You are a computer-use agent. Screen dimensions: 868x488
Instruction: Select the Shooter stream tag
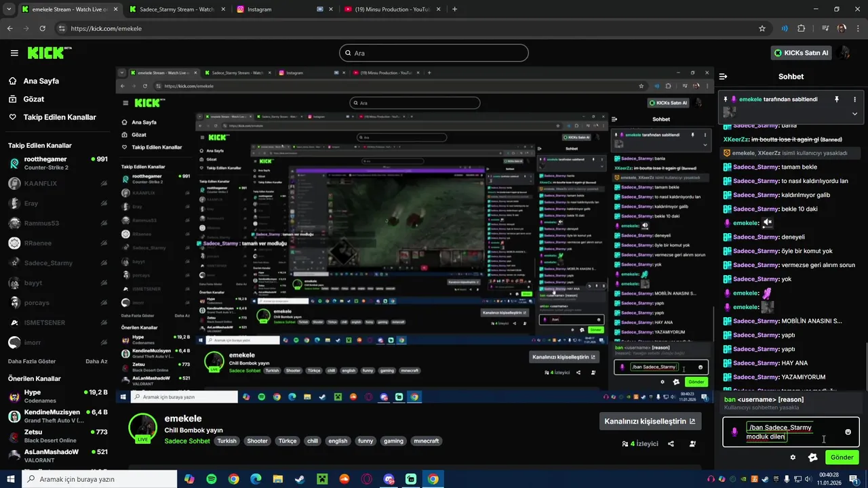[258, 441]
